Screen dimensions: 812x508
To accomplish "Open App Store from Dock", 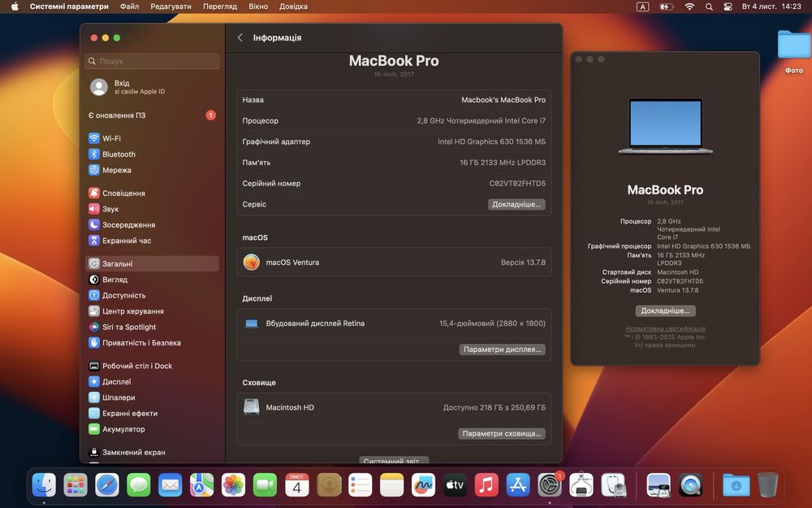I will (518, 485).
